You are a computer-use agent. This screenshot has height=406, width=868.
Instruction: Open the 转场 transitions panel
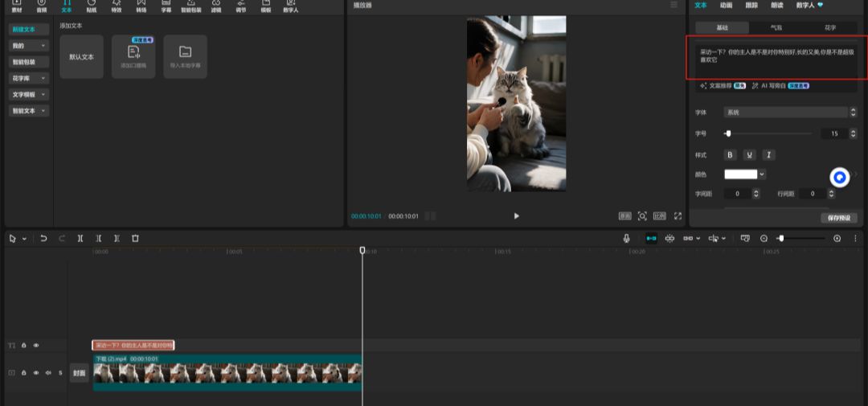141,6
